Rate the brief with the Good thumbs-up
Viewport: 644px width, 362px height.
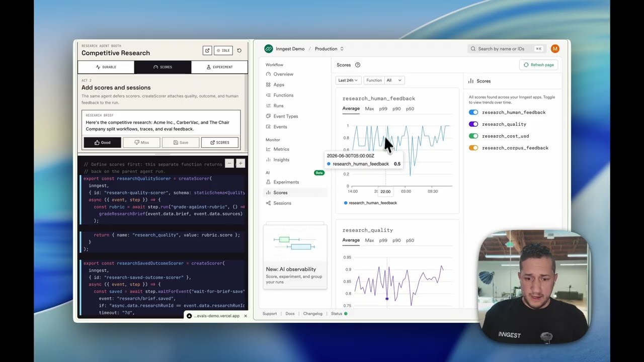(x=102, y=142)
